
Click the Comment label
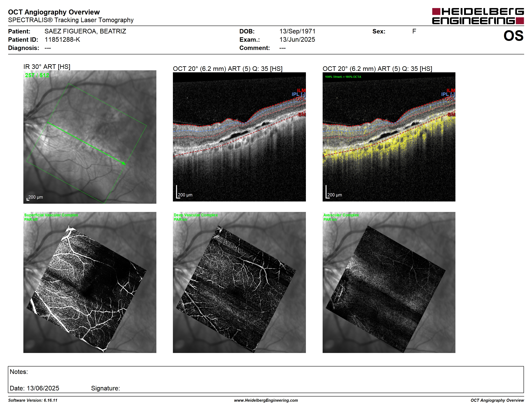coord(255,48)
